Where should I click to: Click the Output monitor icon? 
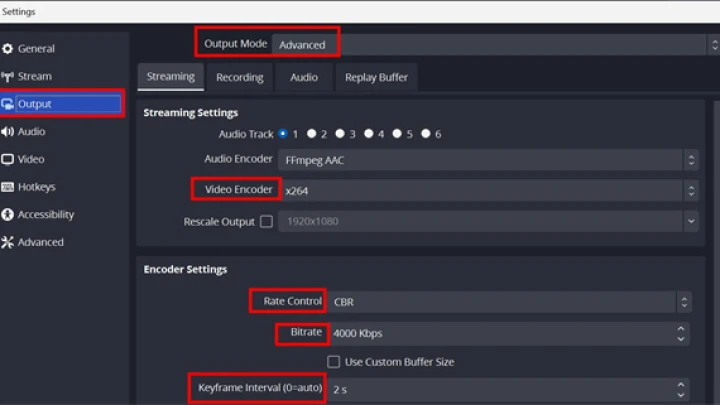pos(7,104)
